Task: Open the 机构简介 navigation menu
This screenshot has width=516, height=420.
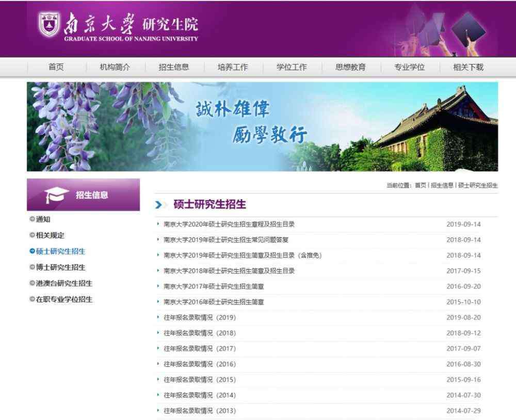Action: 115,67
